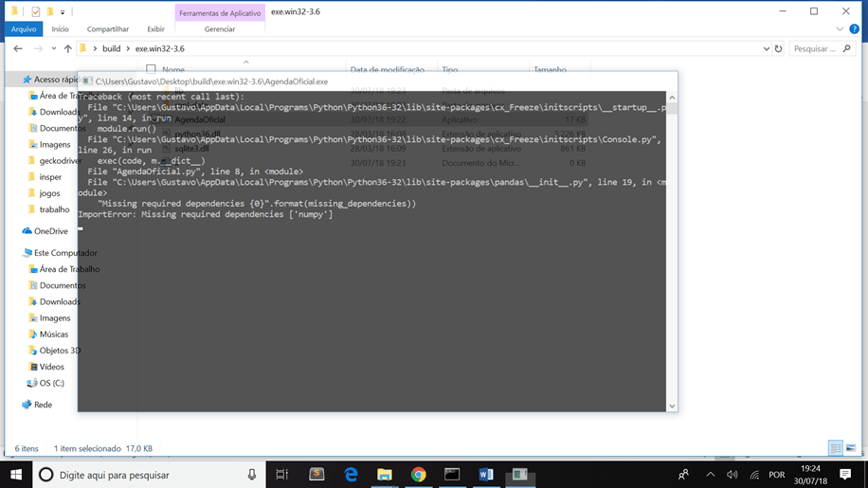Open Task View on taskbar
Screen dimensions: 868x488
tap(282, 475)
